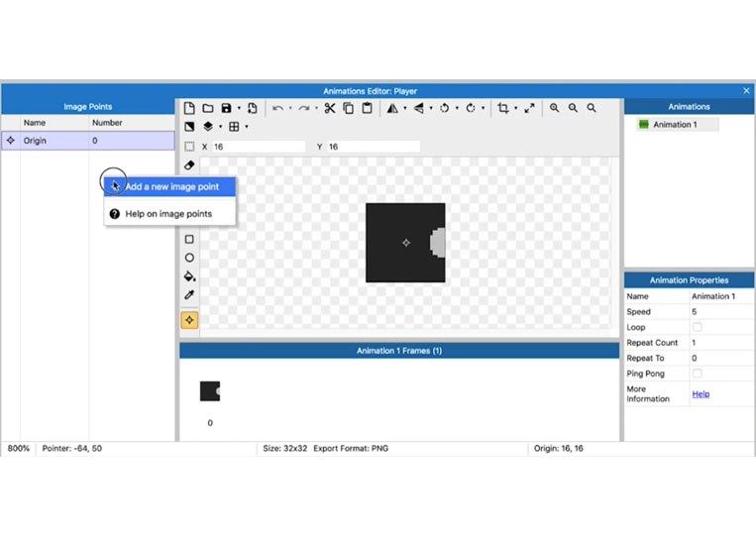Image resolution: width=756 pixels, height=536 pixels.
Task: Click the Number column header
Action: 107,123
